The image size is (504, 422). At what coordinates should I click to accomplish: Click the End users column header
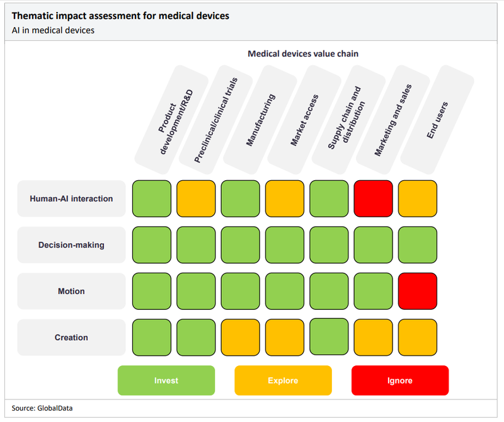tap(437, 120)
